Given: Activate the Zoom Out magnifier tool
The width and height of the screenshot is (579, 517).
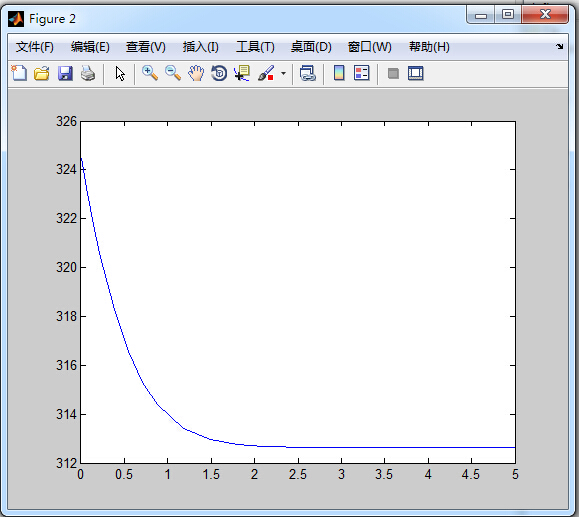Looking at the screenshot, I should (x=173, y=73).
